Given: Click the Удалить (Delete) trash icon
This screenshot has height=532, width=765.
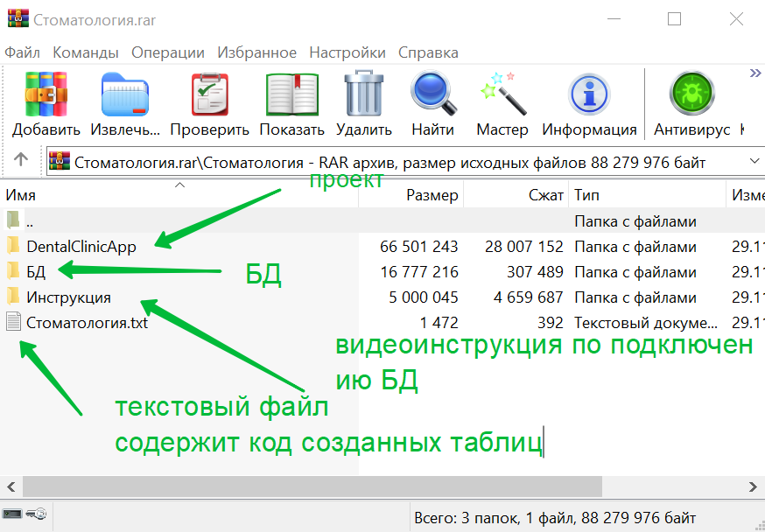Looking at the screenshot, I should tap(363, 96).
